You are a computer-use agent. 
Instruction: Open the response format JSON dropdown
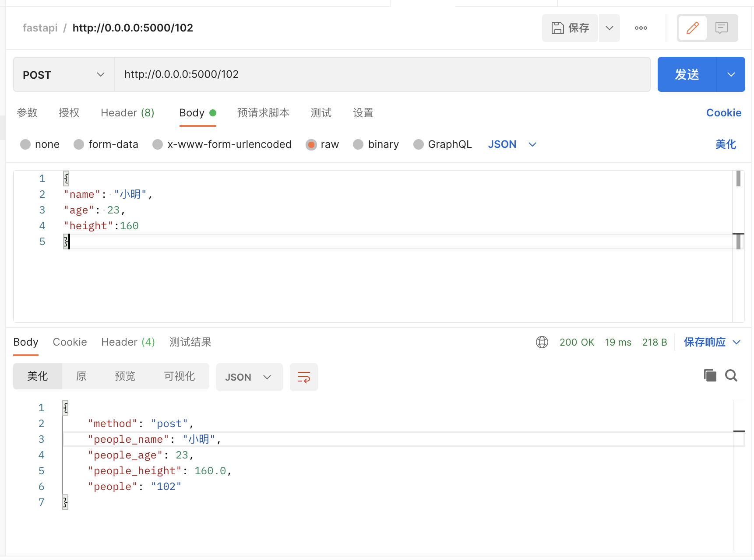pyautogui.click(x=249, y=377)
